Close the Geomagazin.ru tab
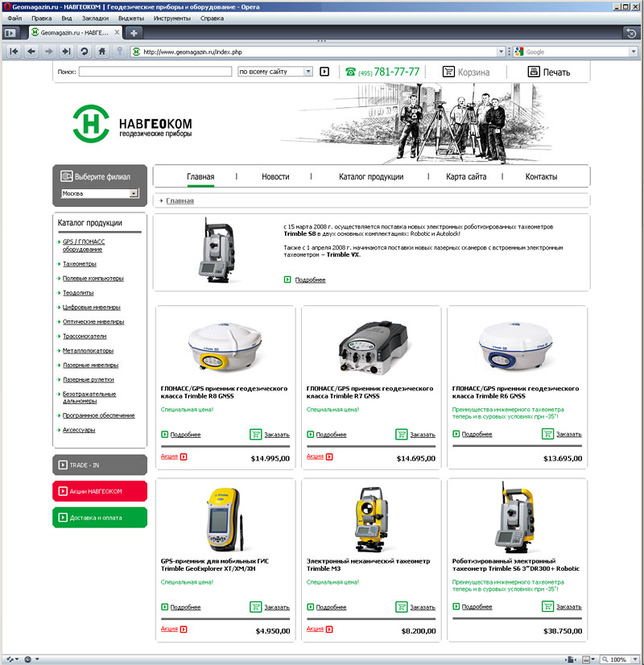The height and width of the screenshot is (665, 644). [x=117, y=32]
